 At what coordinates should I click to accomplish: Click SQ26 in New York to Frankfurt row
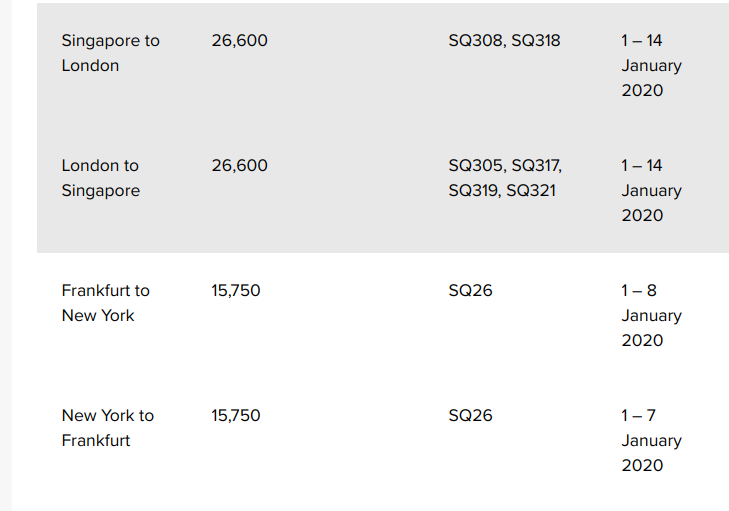(470, 416)
